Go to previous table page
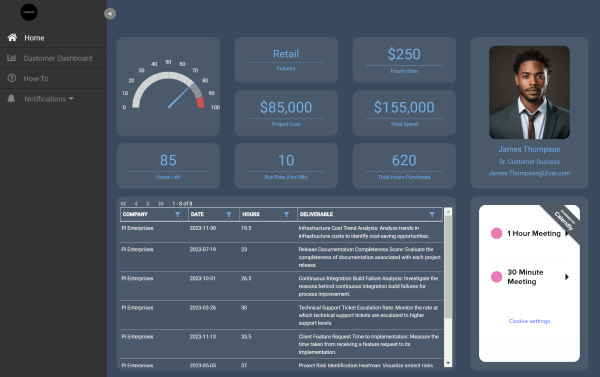Screen dimensions: 600x377 (136, 204)
